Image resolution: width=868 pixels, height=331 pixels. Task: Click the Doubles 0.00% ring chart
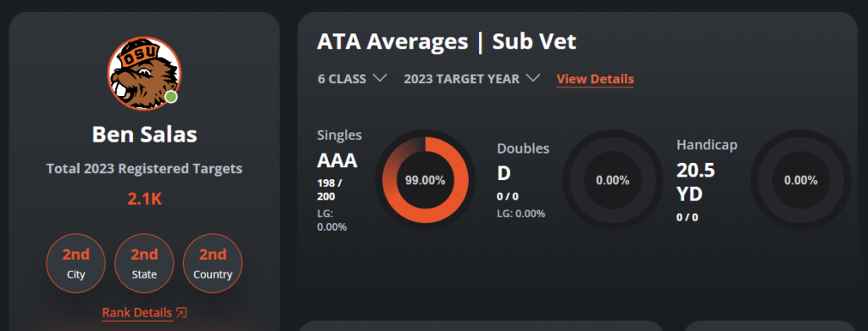612,180
